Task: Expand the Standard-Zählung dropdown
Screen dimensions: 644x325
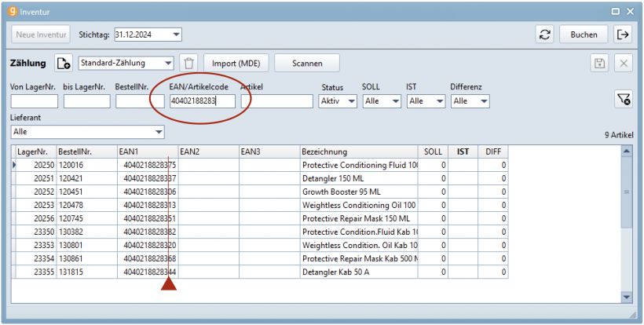Action: (x=168, y=64)
